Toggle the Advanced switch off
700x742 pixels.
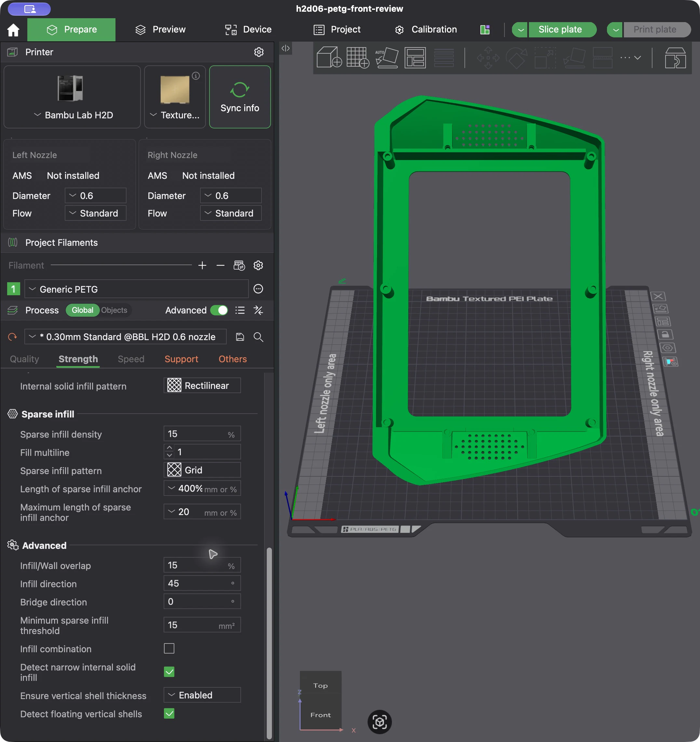click(x=219, y=310)
